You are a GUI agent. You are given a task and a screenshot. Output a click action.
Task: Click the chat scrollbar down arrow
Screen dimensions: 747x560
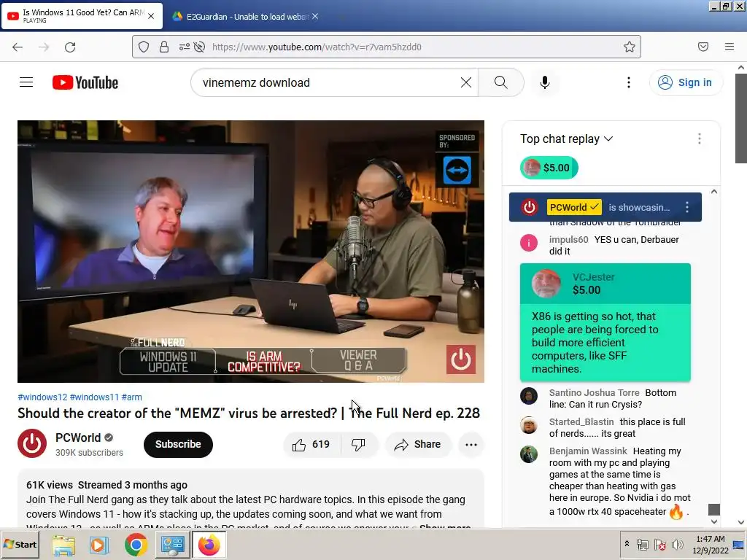coord(713,521)
